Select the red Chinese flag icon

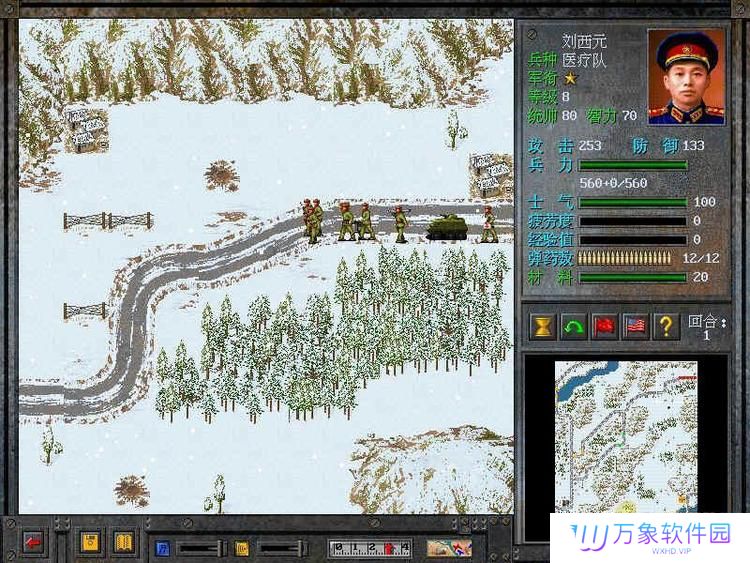coord(605,327)
